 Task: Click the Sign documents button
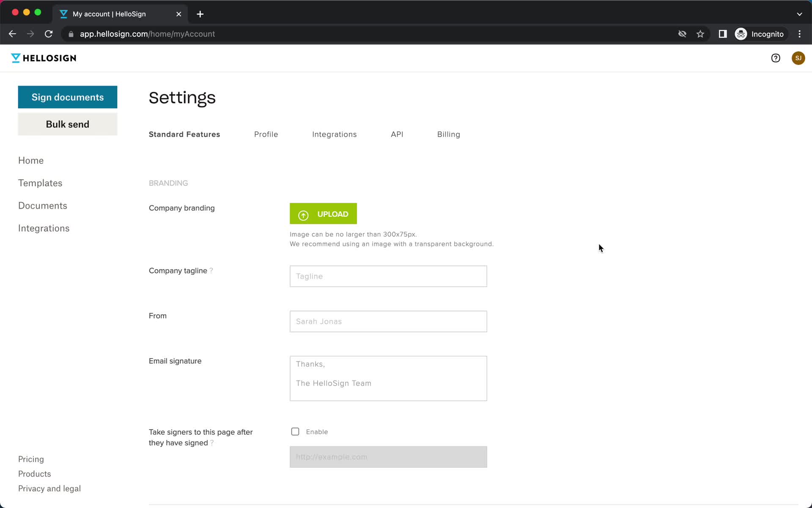67,97
